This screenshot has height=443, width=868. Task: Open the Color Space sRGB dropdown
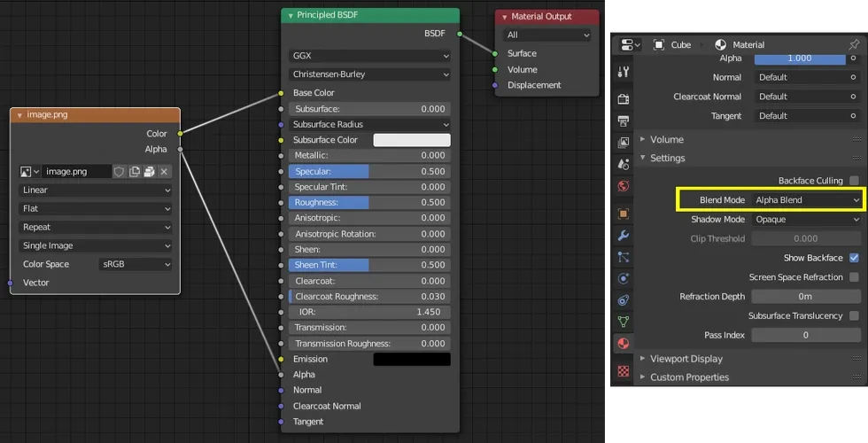136,264
